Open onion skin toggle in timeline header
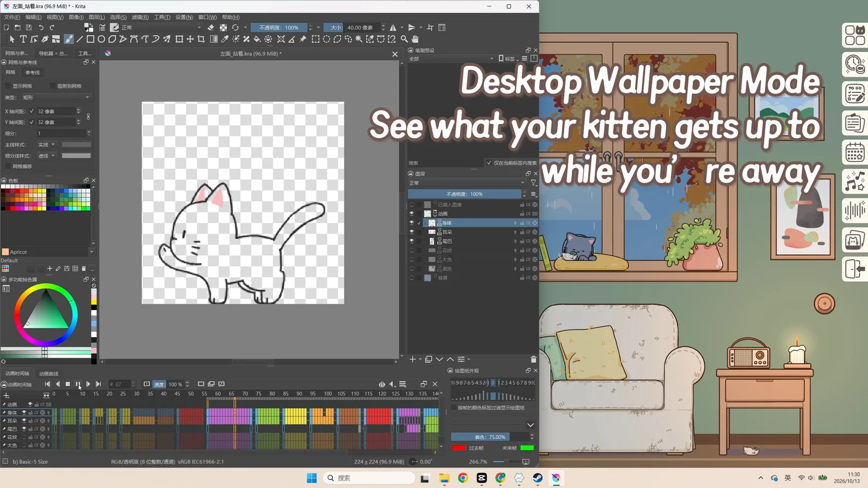Screen dimensions: 868x488 382,384
